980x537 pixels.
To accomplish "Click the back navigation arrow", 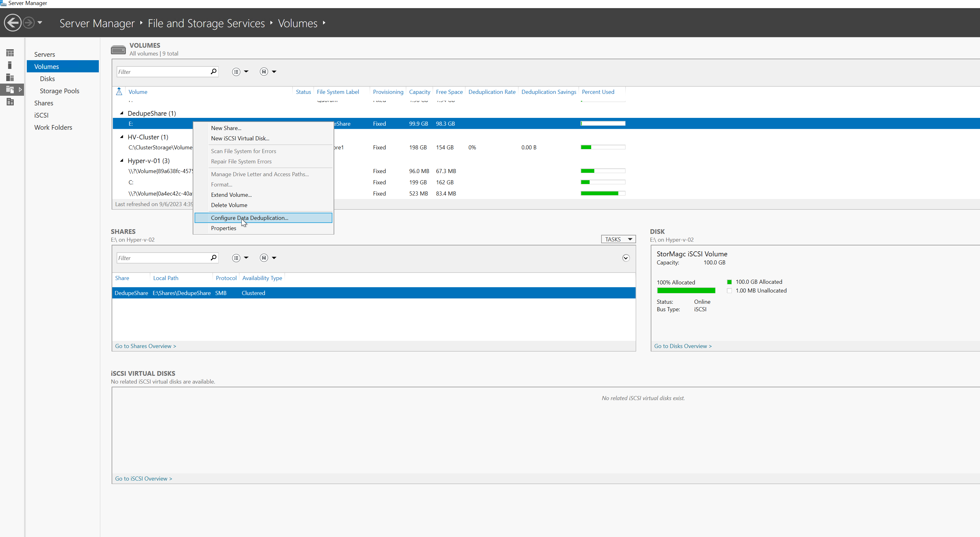I will click(x=13, y=23).
